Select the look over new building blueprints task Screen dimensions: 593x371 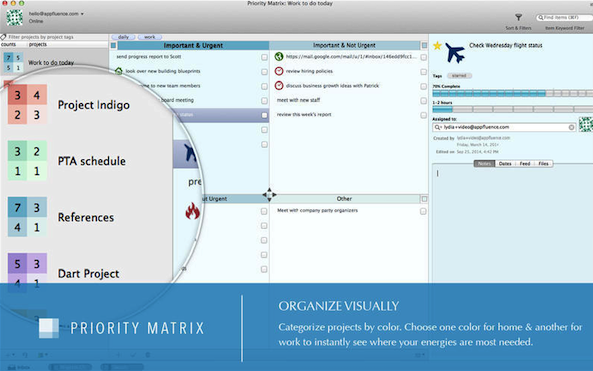pyautogui.click(x=163, y=71)
